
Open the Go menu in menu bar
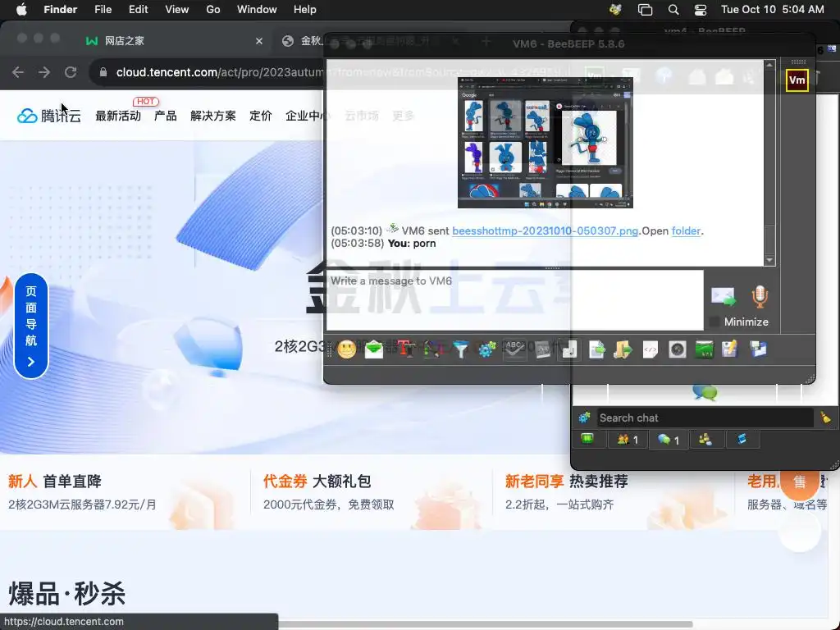tap(213, 10)
